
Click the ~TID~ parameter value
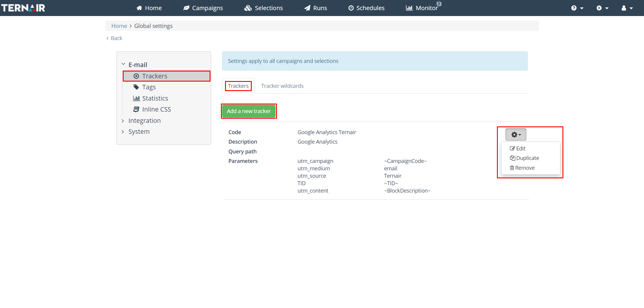(391, 183)
